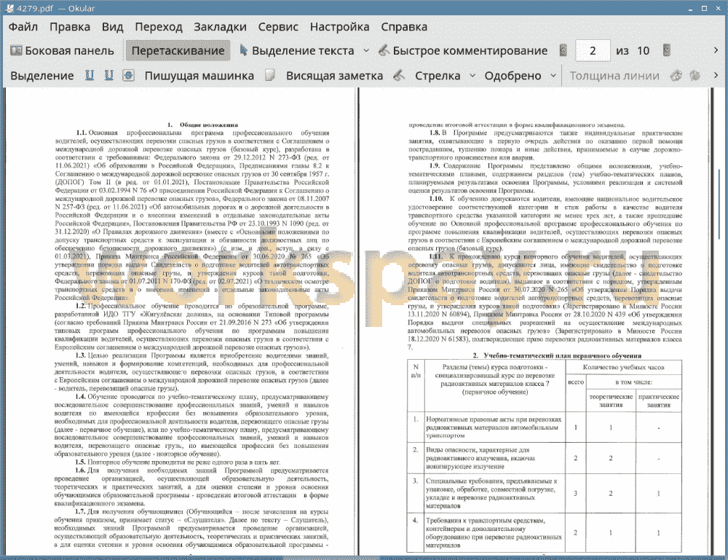
Task: Open dropdown next to Выделение текста
Action: (366, 51)
